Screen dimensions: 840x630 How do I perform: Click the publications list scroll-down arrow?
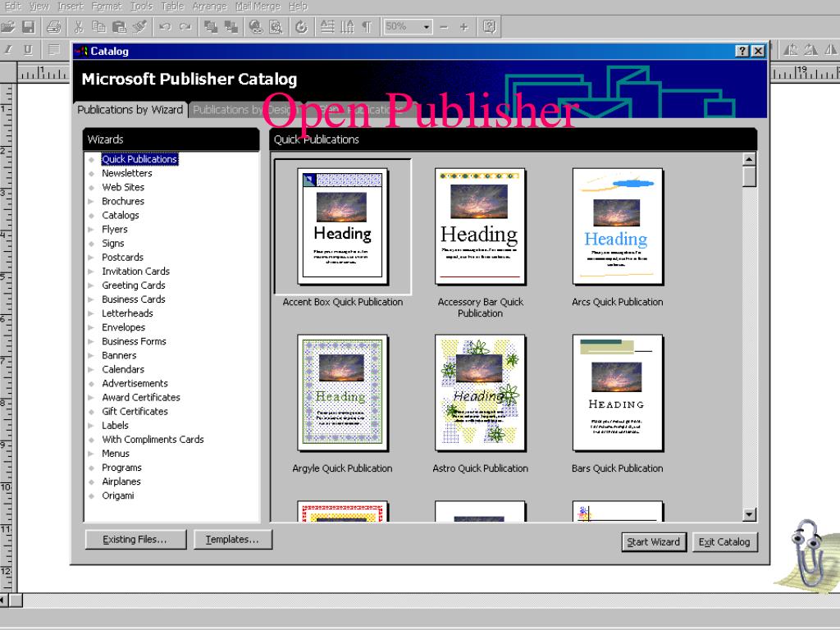749,515
